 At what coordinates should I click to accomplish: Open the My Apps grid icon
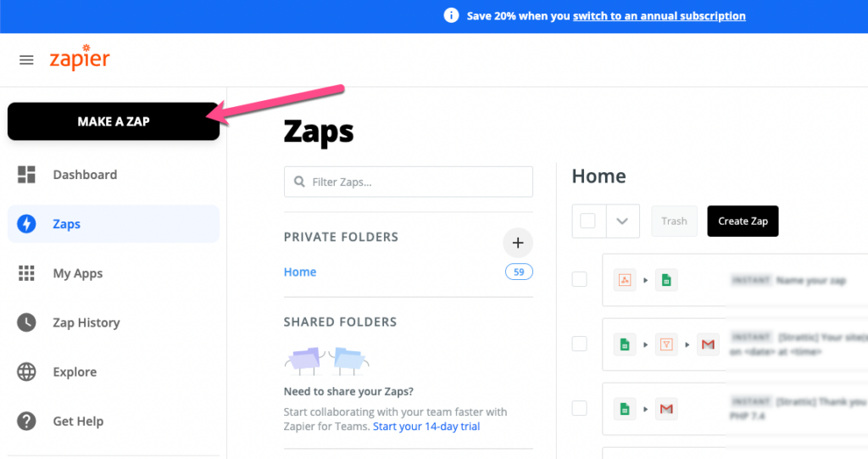[x=26, y=273]
